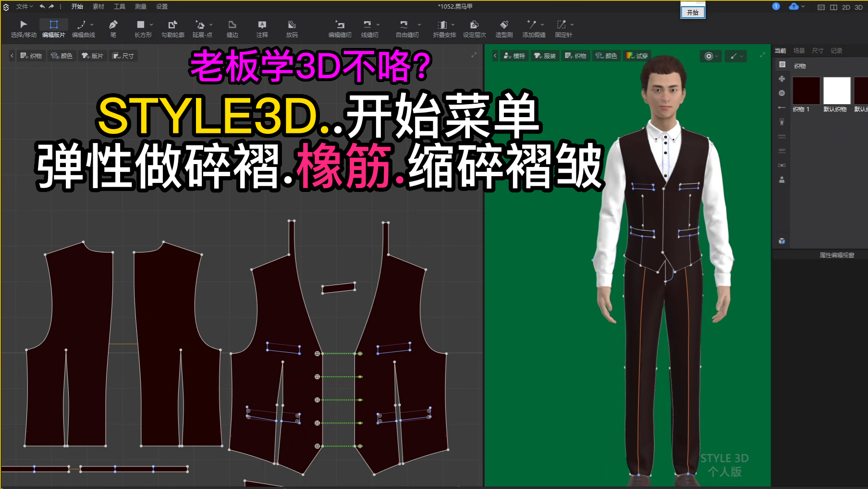Switch to the 场景 panel tab
The width and height of the screenshot is (868, 489).
799,50
